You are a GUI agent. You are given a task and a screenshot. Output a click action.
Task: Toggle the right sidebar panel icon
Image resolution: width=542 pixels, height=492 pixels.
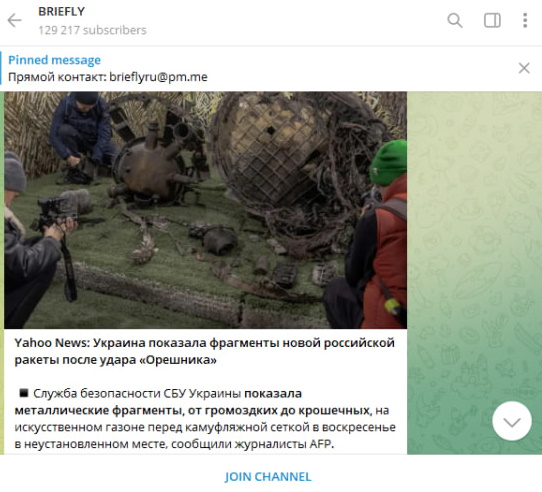pos(492,20)
